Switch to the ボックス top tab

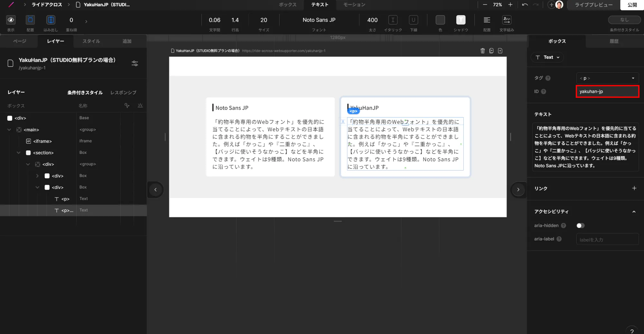pyautogui.click(x=288, y=5)
